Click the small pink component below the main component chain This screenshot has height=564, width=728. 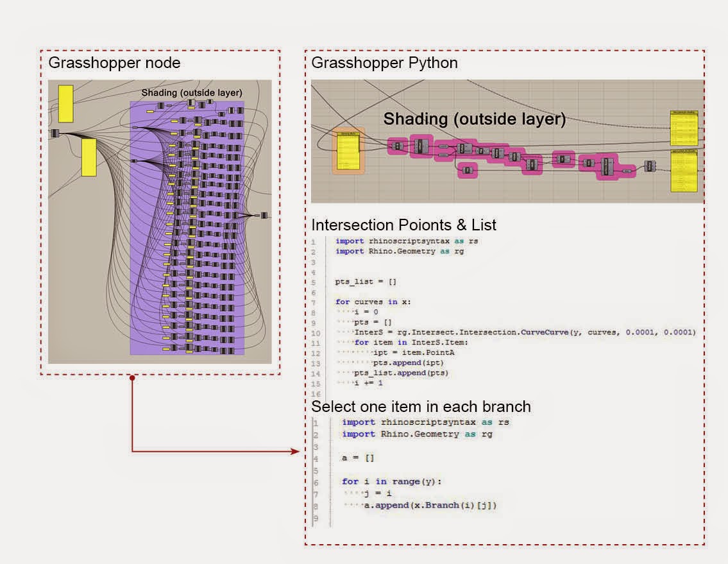(x=468, y=169)
